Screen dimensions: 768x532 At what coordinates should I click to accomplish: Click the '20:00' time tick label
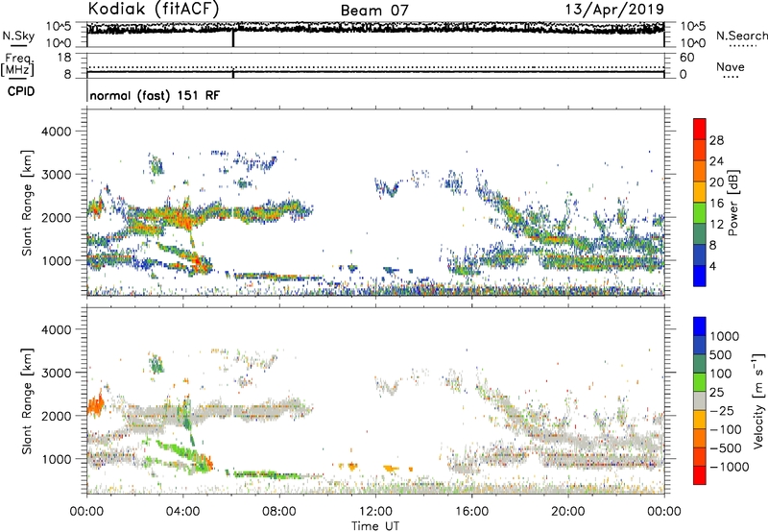pyautogui.click(x=568, y=512)
